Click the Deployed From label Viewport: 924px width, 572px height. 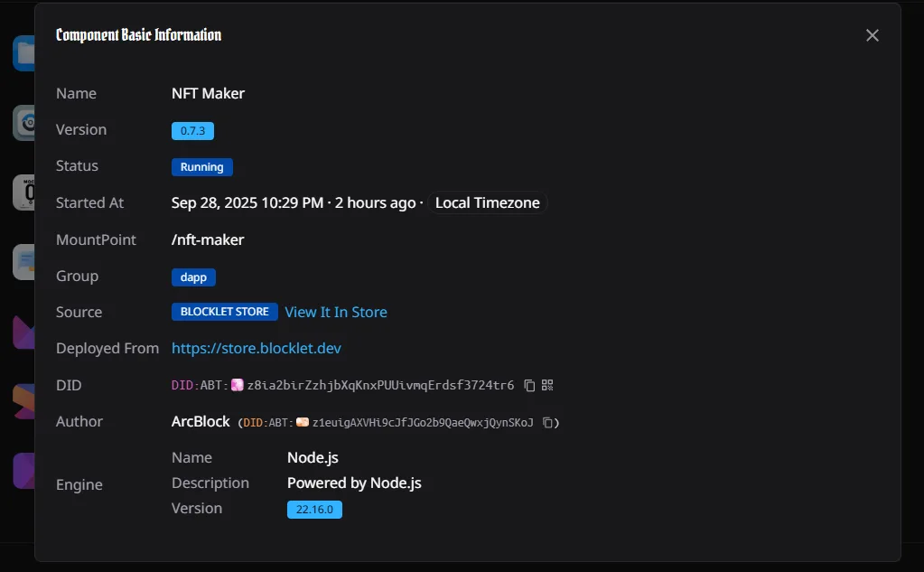(x=107, y=349)
